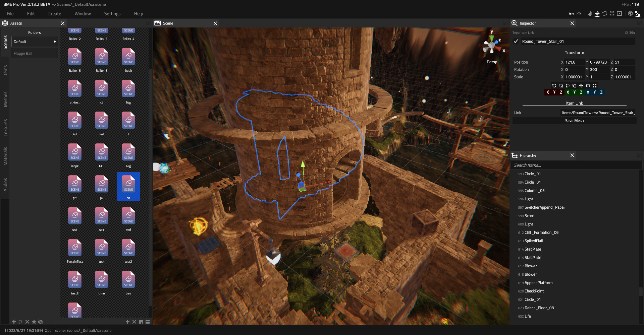Expand the Default folder in Folders list
The image size is (644, 335).
coord(55,42)
